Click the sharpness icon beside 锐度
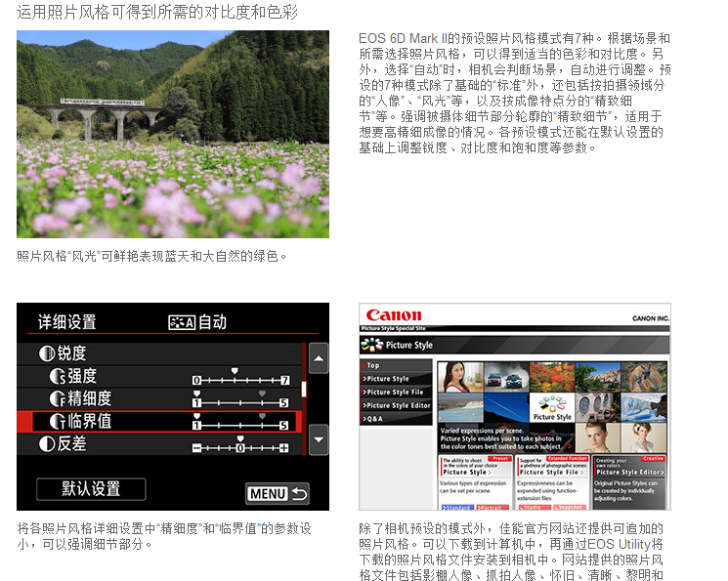The height and width of the screenshot is (581, 728). tap(47, 354)
